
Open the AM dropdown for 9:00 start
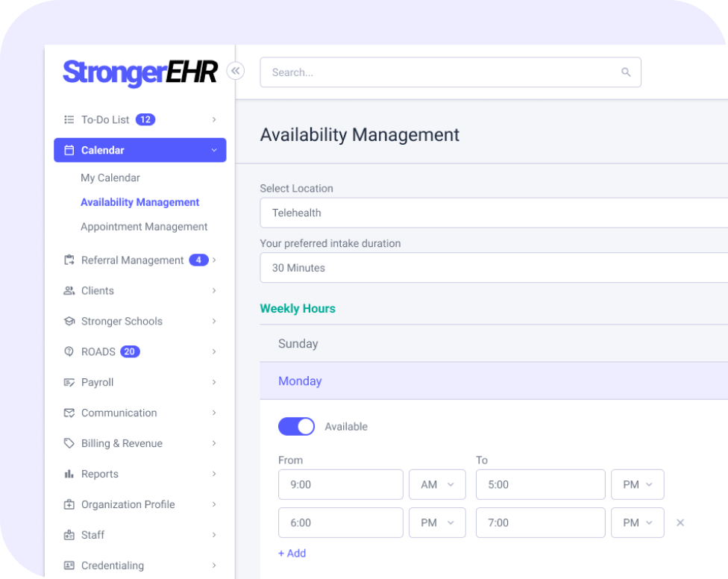(x=437, y=484)
